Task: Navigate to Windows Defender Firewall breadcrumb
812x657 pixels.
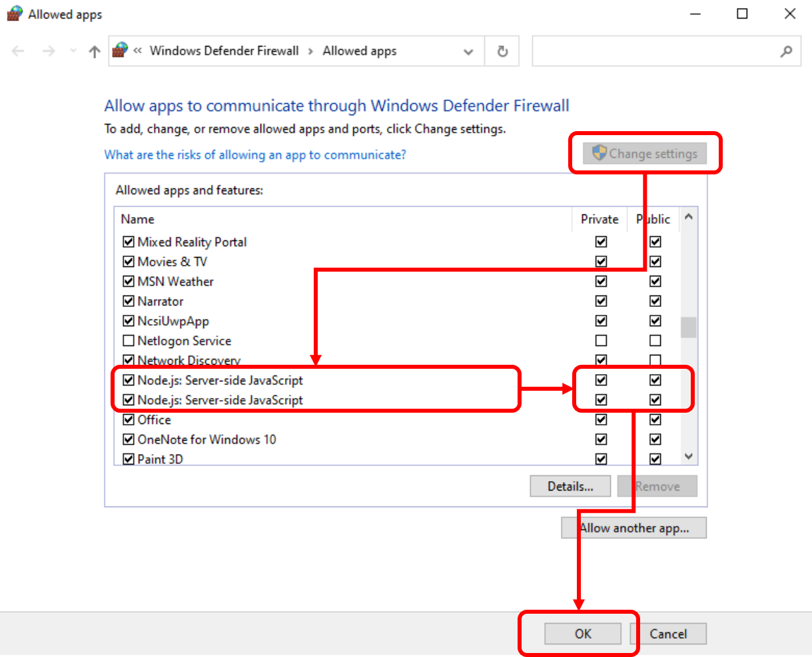Action: (x=224, y=51)
